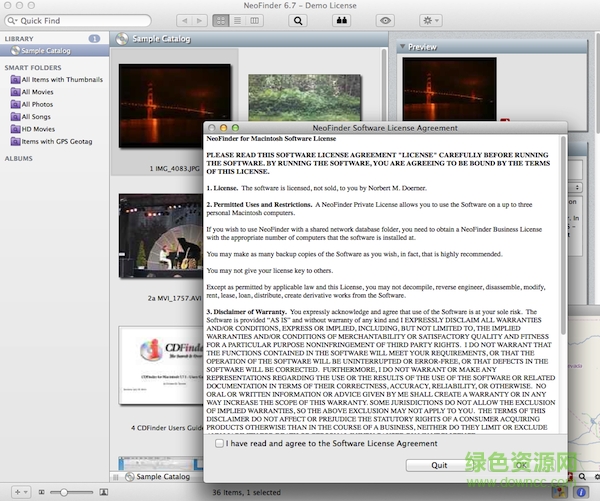Switch to icon grid view
The height and width of the screenshot is (501, 600).
point(221,20)
